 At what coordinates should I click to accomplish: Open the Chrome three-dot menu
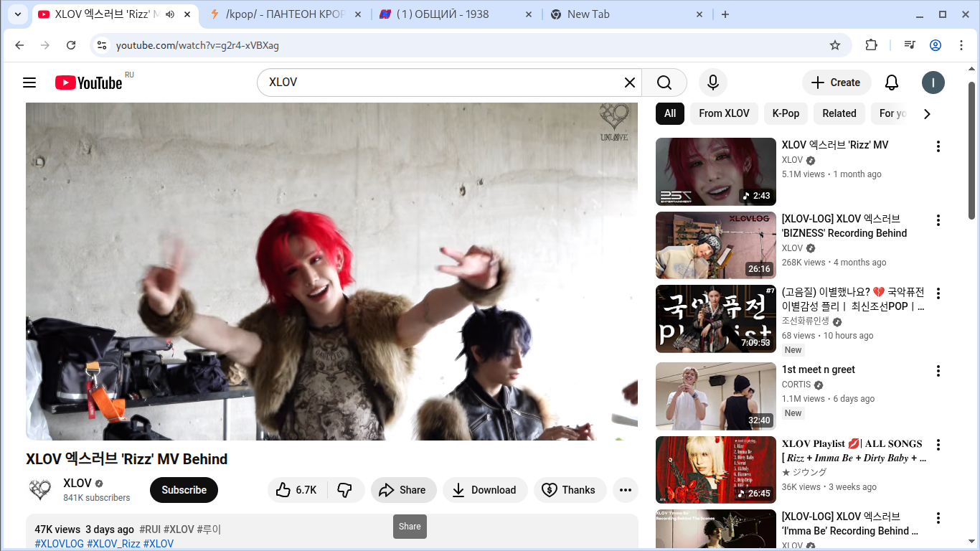coord(961,45)
